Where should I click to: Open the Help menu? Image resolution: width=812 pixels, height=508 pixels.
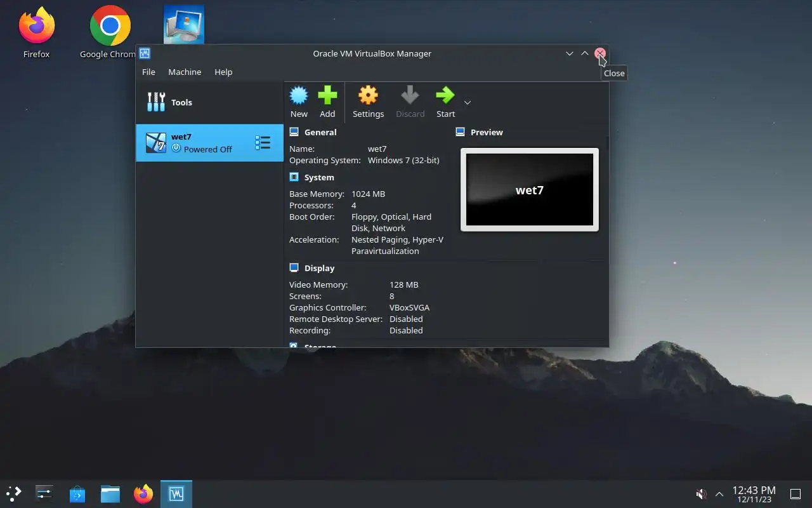(223, 72)
